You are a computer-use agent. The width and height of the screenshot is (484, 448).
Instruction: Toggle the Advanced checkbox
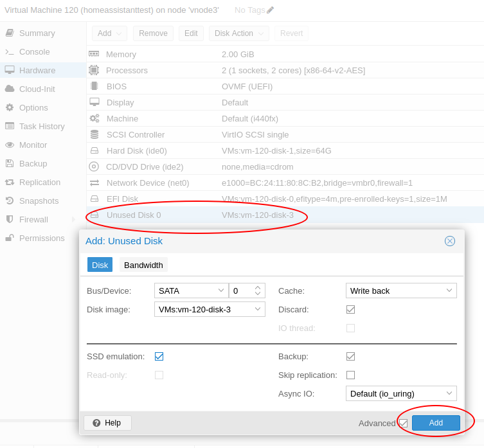coord(403,423)
